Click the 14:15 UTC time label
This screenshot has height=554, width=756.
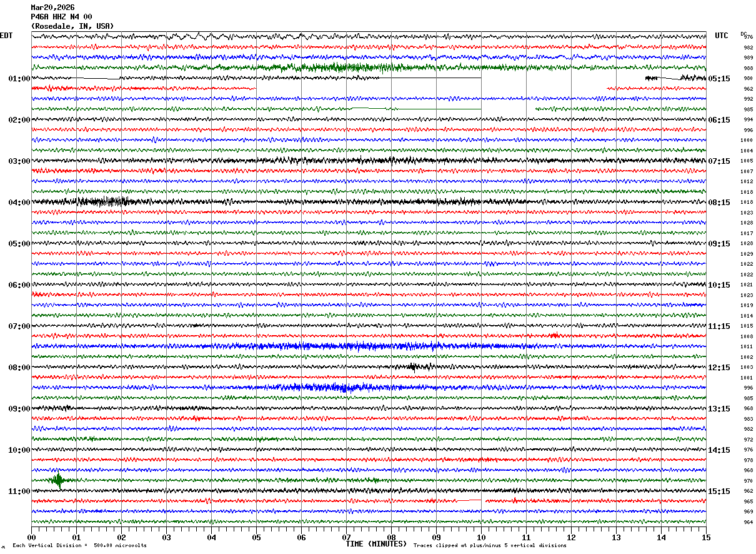pos(719,450)
